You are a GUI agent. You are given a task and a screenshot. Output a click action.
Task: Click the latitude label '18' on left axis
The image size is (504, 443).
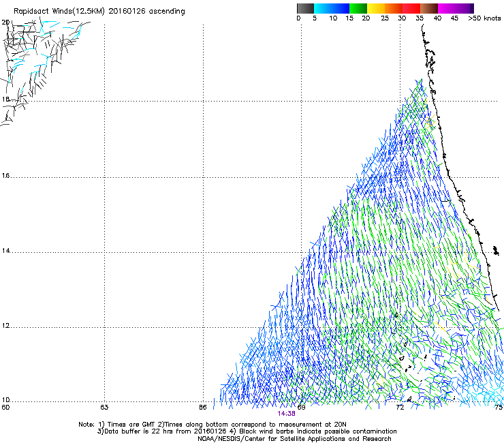coord(5,100)
